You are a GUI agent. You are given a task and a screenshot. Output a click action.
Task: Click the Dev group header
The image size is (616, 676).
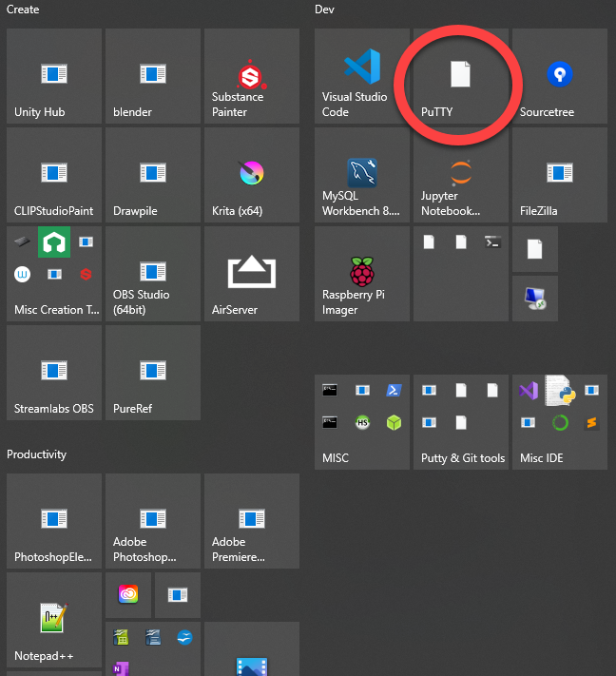(x=324, y=10)
